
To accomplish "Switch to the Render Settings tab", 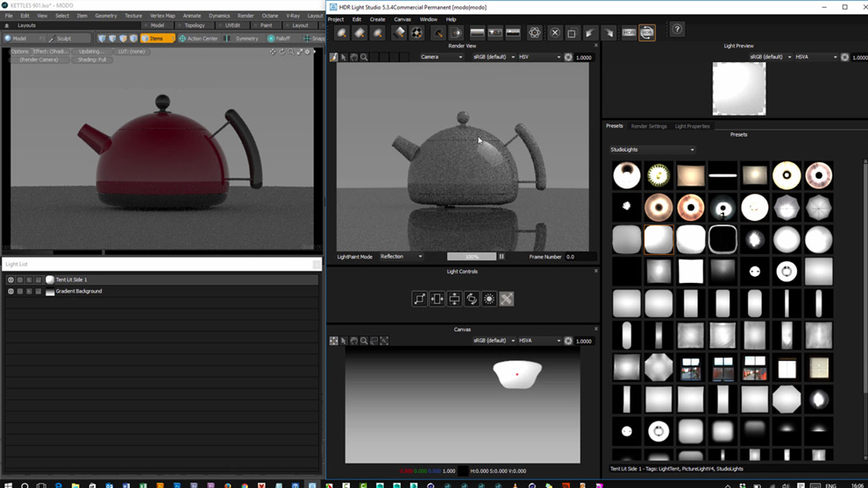I will [x=649, y=126].
